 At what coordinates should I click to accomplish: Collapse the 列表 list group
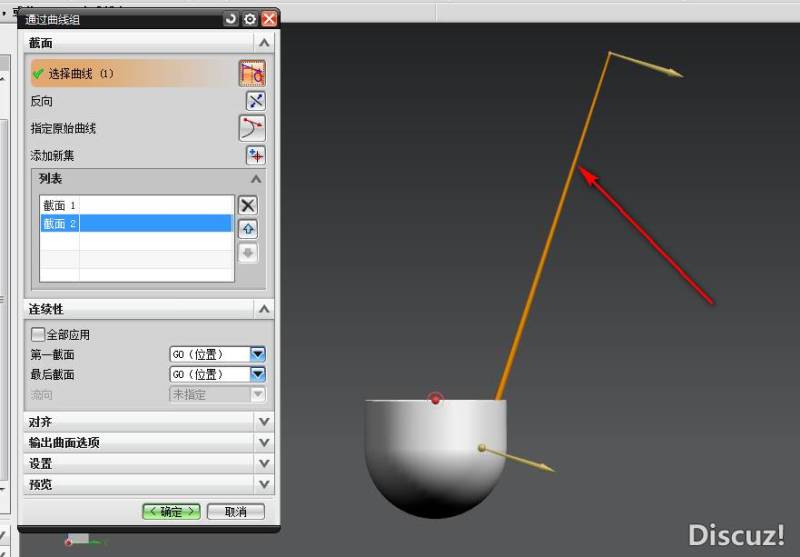[x=256, y=179]
